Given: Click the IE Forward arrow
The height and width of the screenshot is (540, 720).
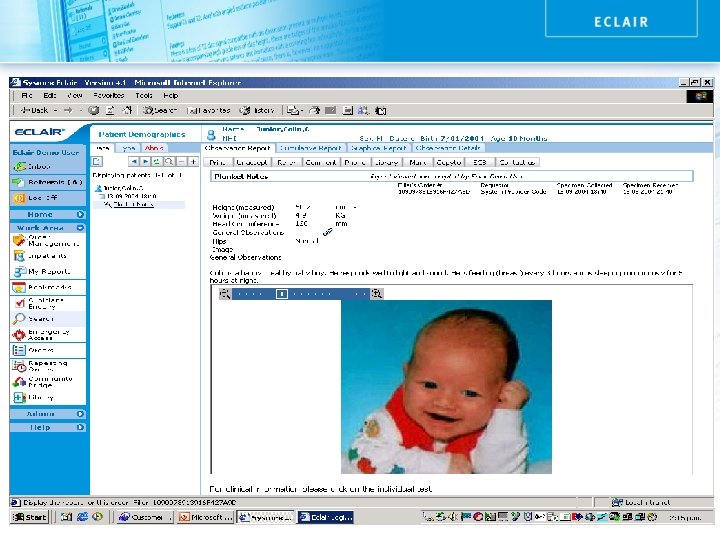Looking at the screenshot, I should (68, 111).
